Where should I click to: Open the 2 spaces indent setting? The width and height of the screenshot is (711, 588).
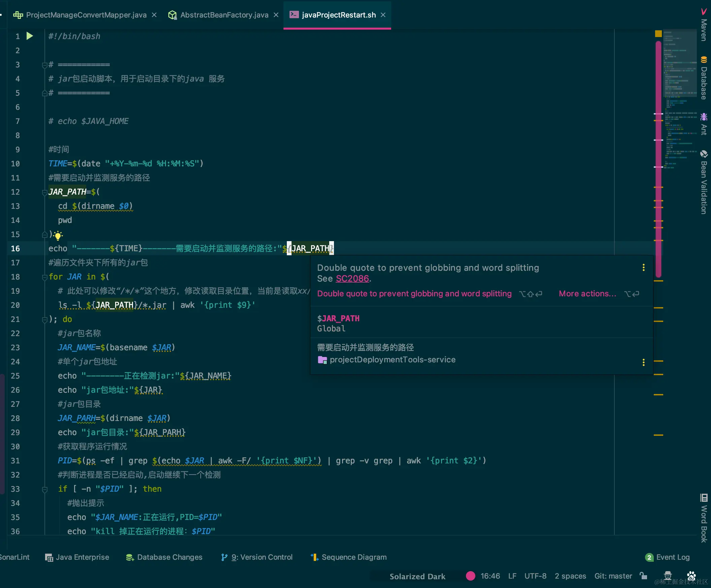click(570, 576)
